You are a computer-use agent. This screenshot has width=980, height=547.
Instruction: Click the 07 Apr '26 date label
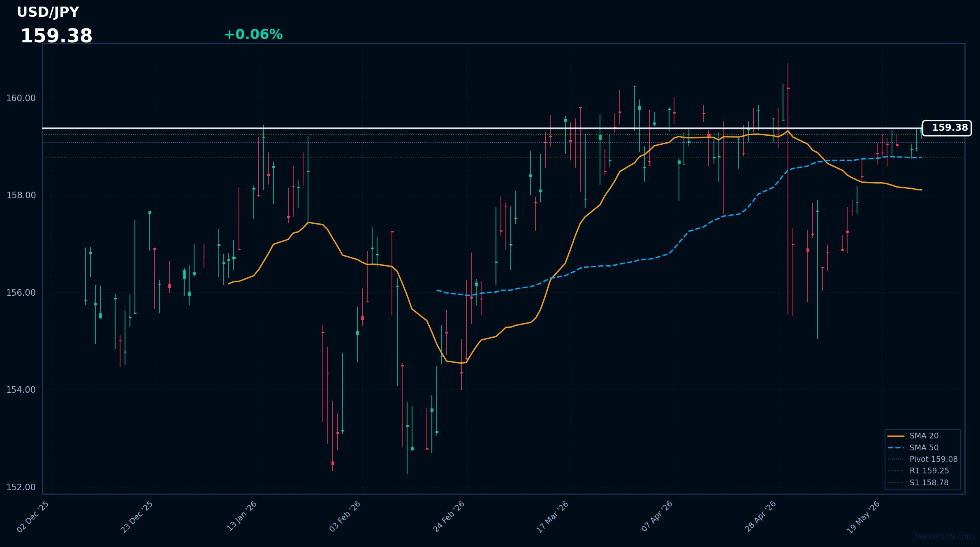[x=657, y=516]
